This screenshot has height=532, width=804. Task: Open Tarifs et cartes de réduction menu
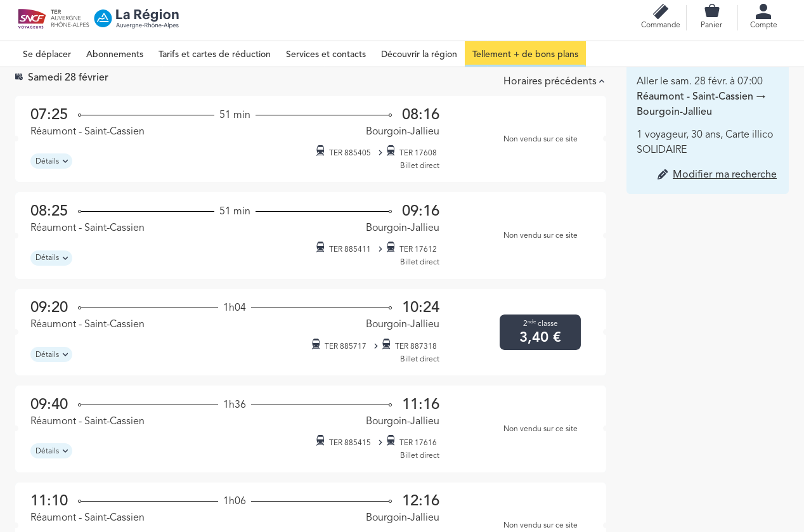214,55
